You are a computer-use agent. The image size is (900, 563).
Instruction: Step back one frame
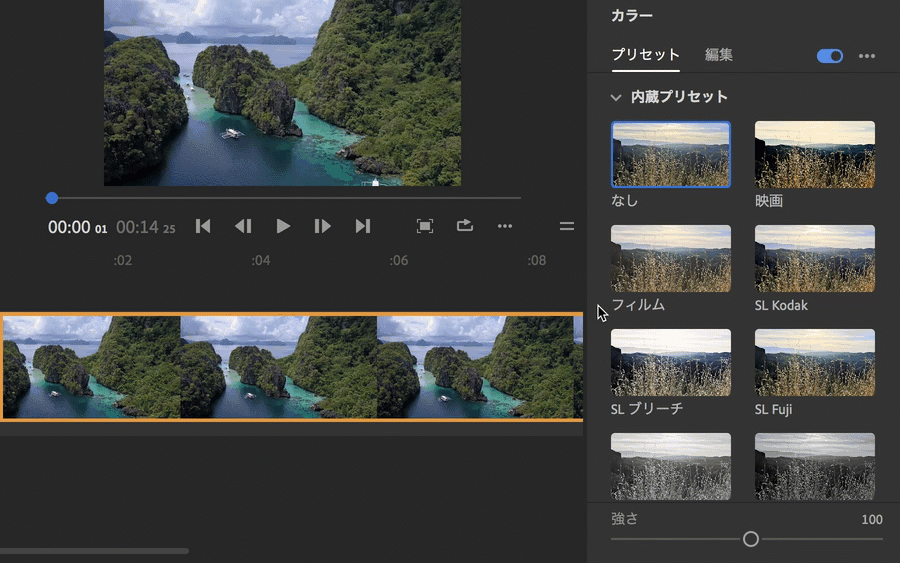click(243, 226)
